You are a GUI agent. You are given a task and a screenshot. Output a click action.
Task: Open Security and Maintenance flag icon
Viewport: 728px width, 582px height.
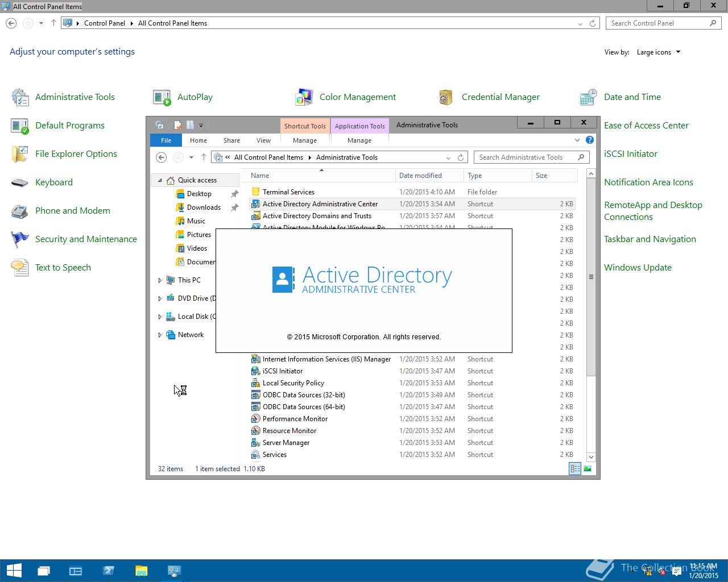(20, 239)
